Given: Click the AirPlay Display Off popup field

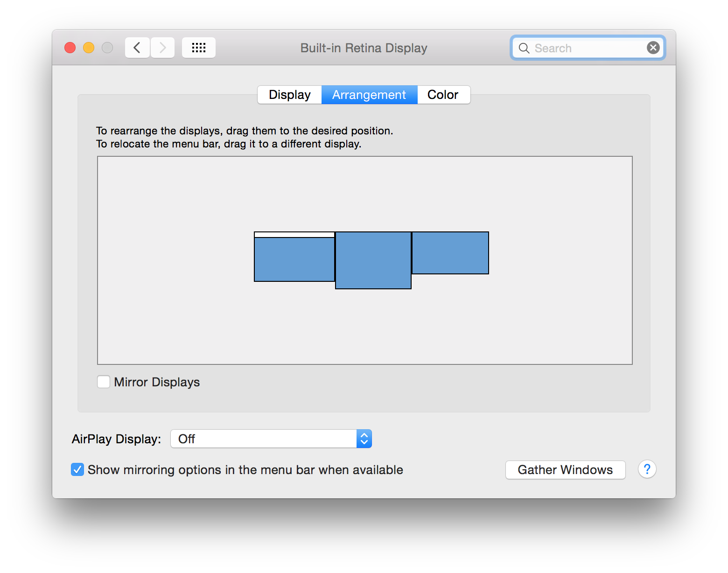Looking at the screenshot, I should click(x=271, y=439).
